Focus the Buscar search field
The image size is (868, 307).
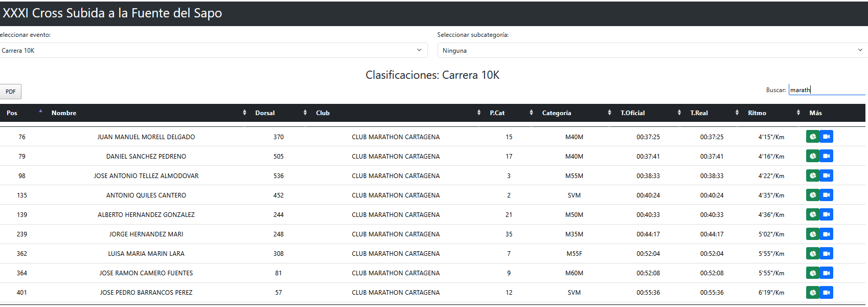click(x=827, y=90)
